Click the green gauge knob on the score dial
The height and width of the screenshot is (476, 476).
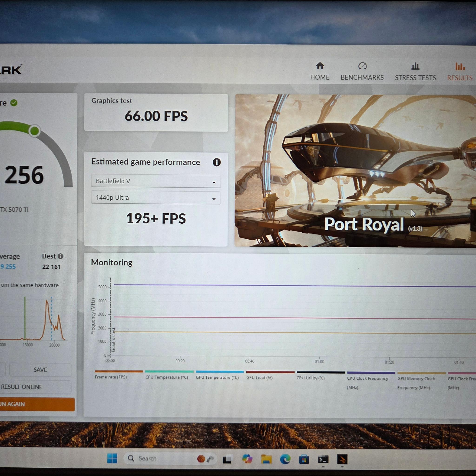pyautogui.click(x=34, y=131)
